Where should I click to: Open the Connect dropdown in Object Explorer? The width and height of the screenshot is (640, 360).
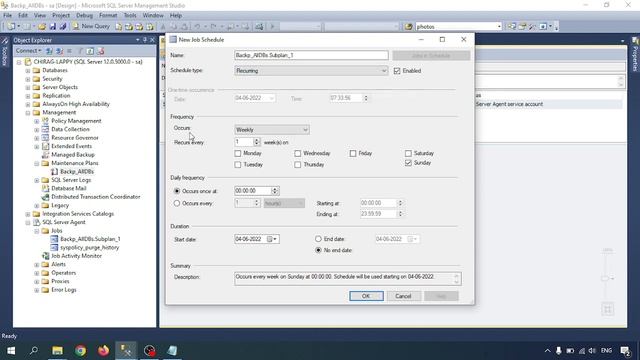click(x=29, y=51)
